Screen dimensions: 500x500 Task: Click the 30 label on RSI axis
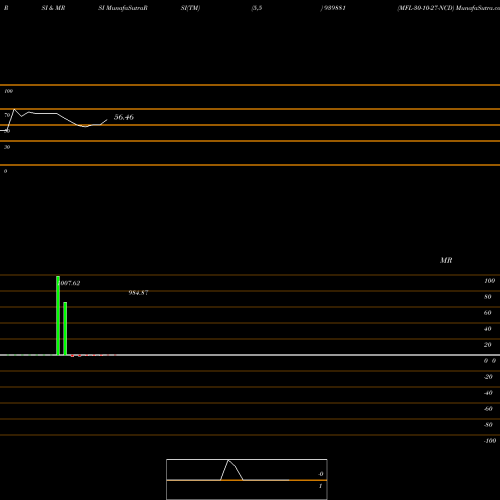click(x=7, y=147)
